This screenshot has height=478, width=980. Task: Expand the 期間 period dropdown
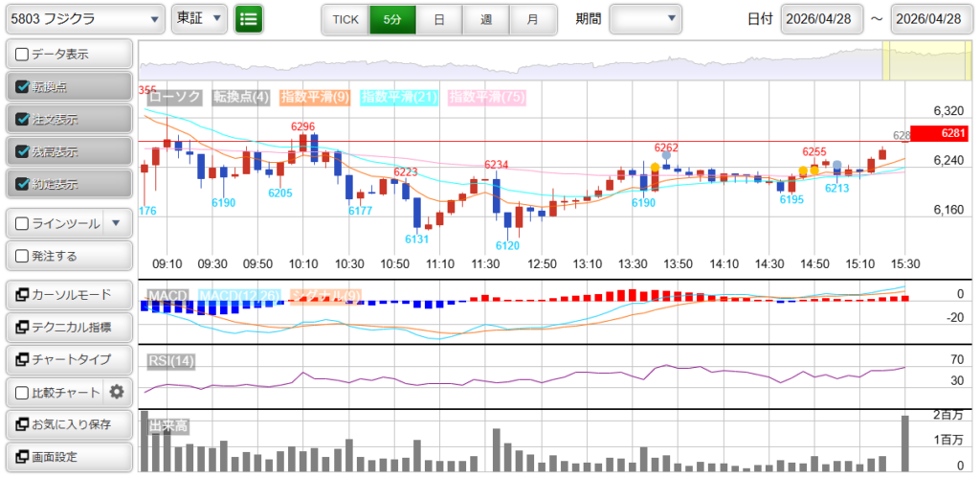[646, 18]
